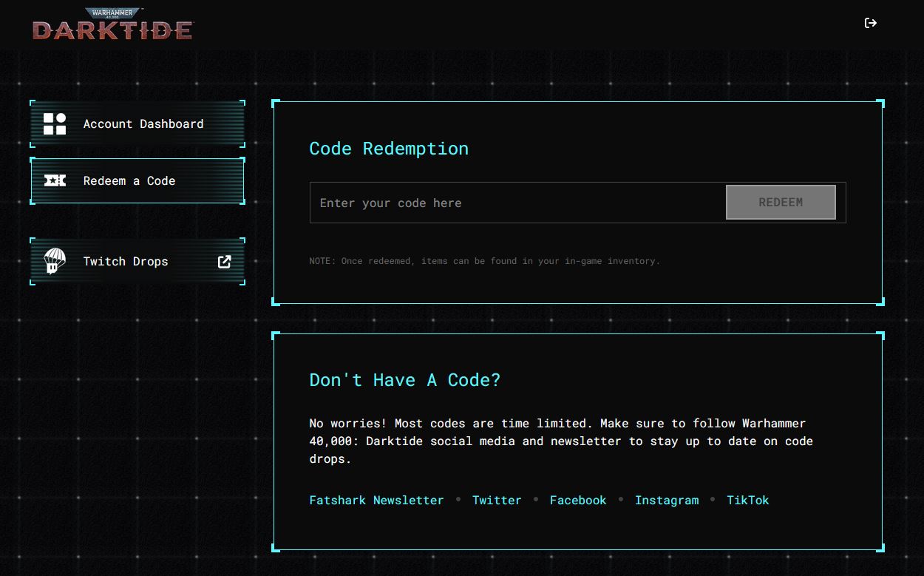The image size is (924, 576).
Task: Click the NOTE about in-game inventory
Action: [x=484, y=261]
